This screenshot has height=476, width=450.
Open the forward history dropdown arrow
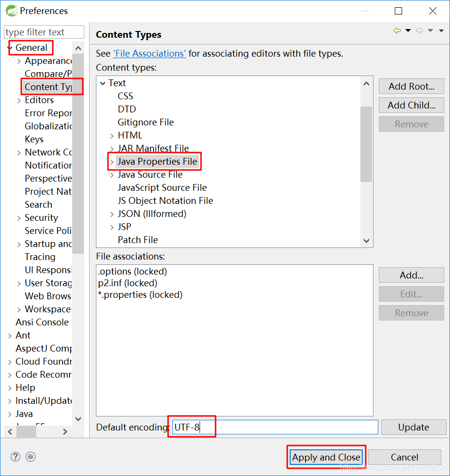[430, 31]
